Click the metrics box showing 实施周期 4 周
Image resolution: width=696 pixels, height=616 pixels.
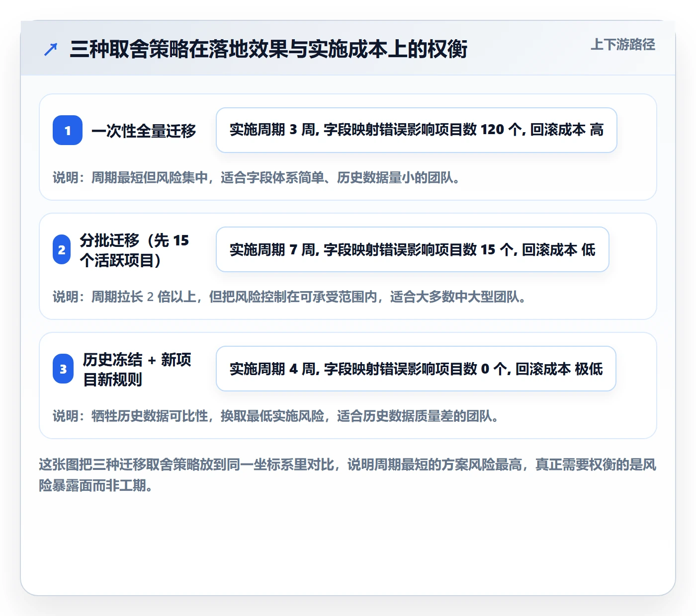(416, 369)
